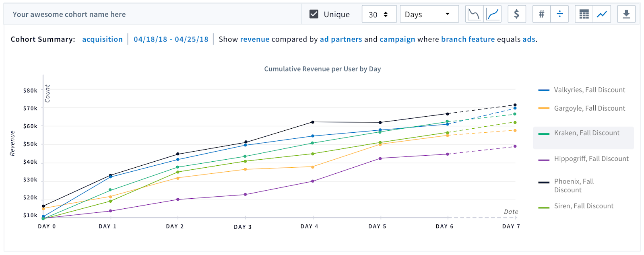Click the branch feature filter link
Image resolution: width=644 pixels, height=255 pixels.
coord(468,39)
